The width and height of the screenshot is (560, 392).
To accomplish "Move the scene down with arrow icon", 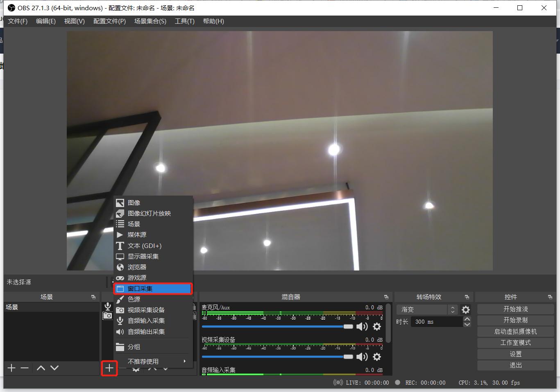I will point(54,368).
